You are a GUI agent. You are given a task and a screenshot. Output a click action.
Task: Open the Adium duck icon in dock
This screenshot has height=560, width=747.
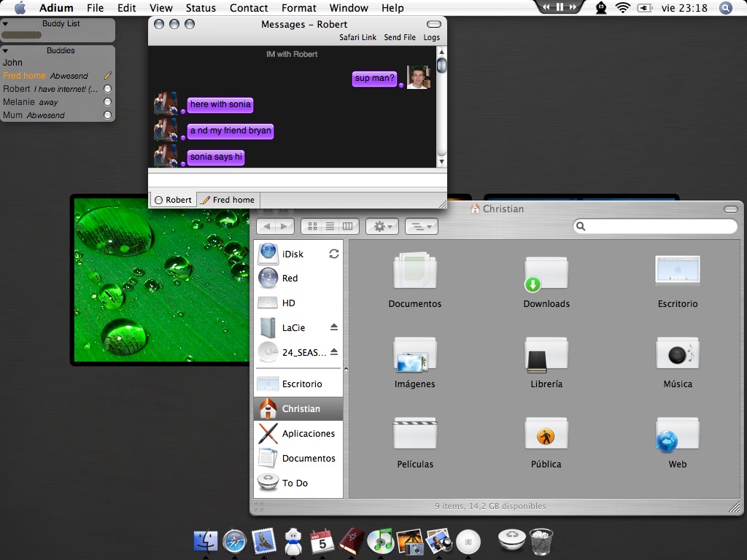coord(293,542)
